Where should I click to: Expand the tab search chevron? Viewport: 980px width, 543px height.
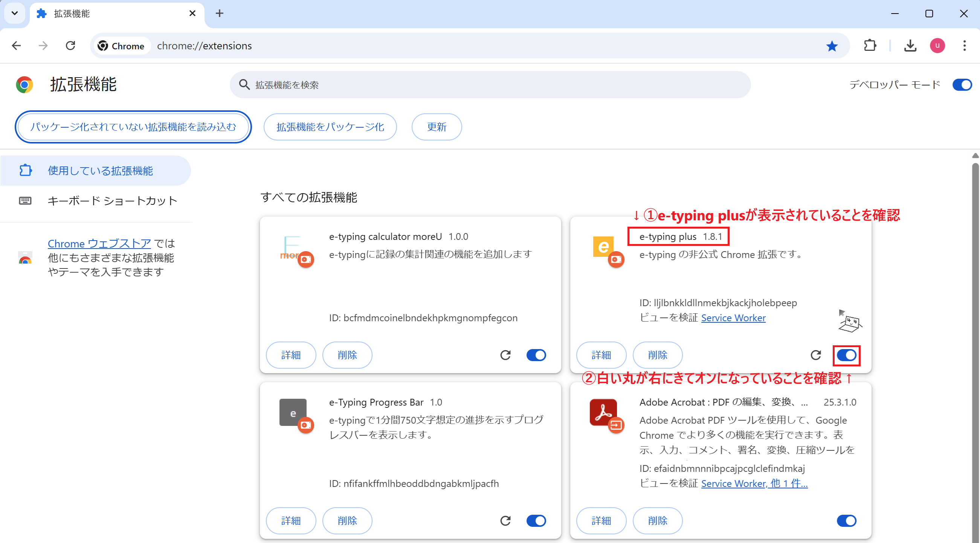[14, 13]
